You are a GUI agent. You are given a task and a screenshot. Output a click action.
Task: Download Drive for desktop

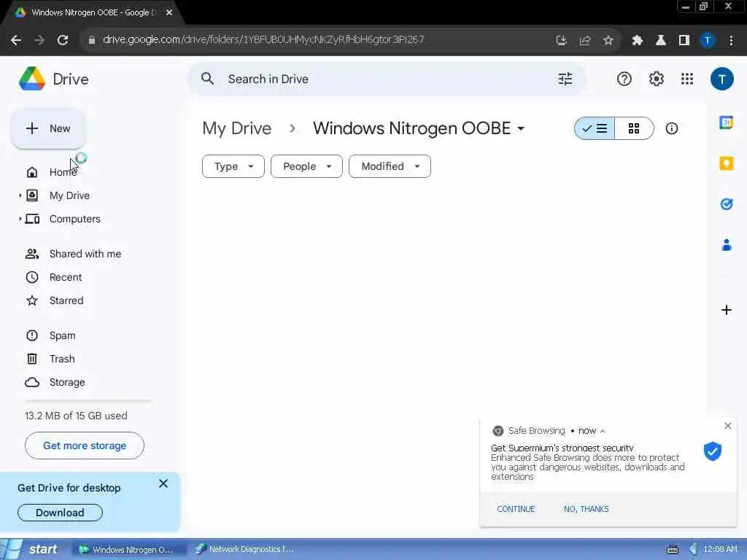(x=60, y=513)
